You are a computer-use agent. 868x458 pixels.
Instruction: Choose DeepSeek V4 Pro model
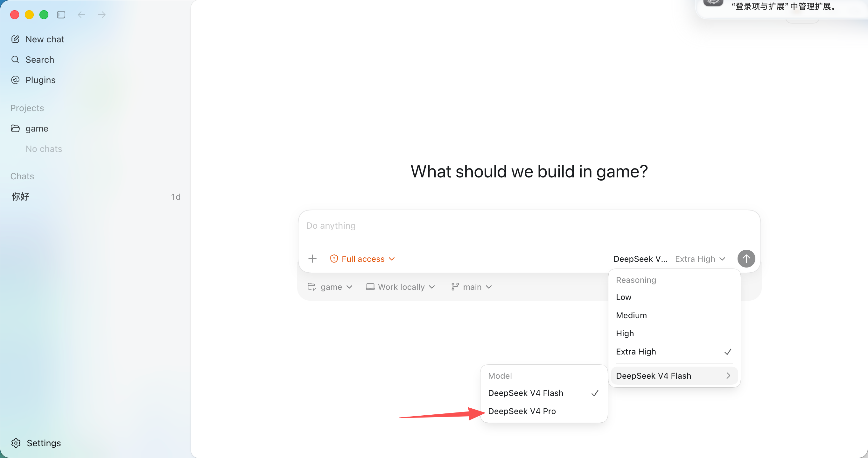point(544,411)
